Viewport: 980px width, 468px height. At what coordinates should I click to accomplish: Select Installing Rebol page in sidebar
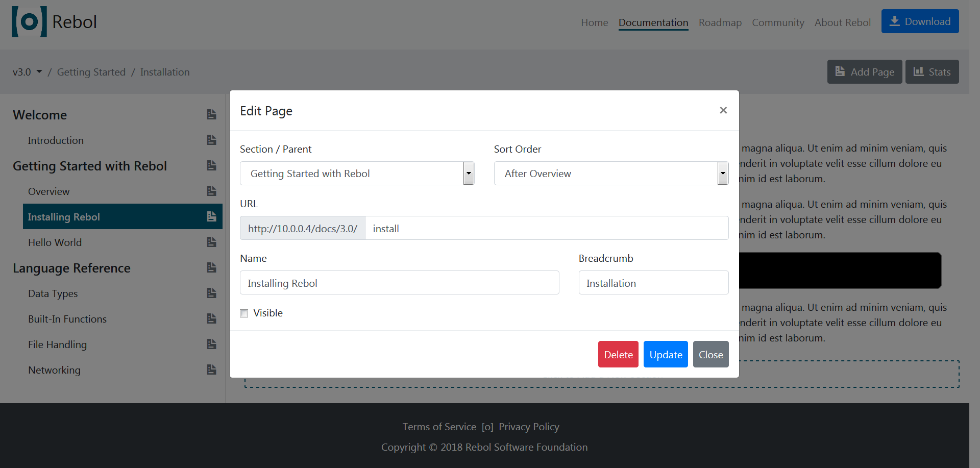[64, 217]
